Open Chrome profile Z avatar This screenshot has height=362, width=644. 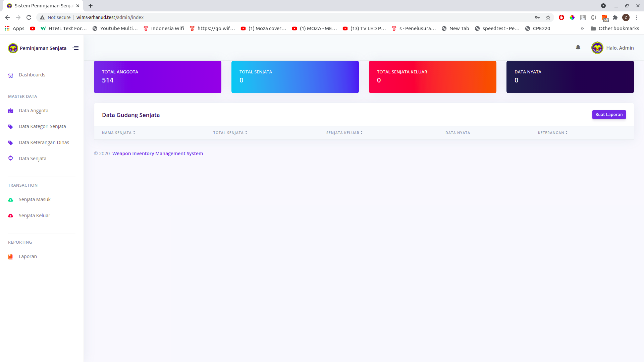pyautogui.click(x=626, y=17)
